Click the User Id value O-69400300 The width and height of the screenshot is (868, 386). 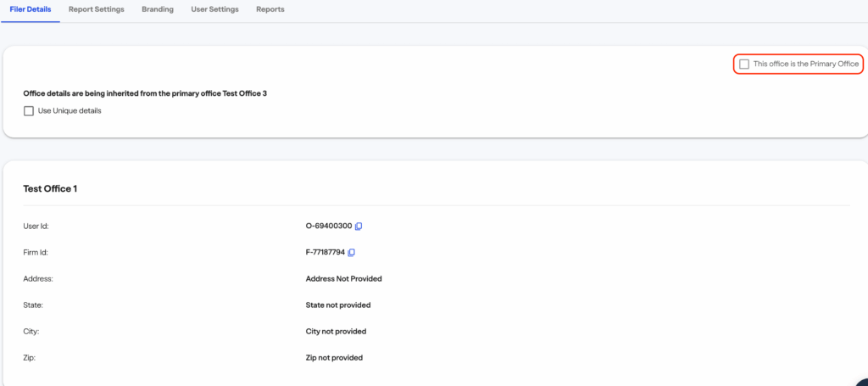329,227
